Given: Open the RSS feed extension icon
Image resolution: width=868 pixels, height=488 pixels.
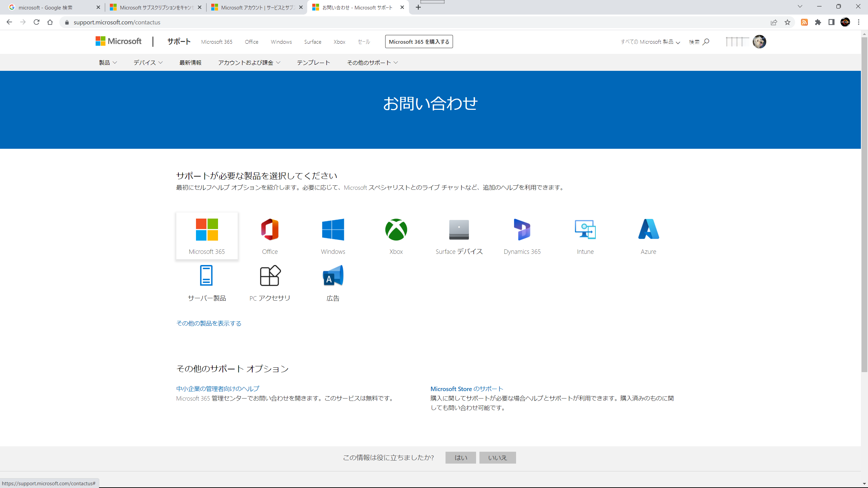Looking at the screenshot, I should click(x=804, y=22).
